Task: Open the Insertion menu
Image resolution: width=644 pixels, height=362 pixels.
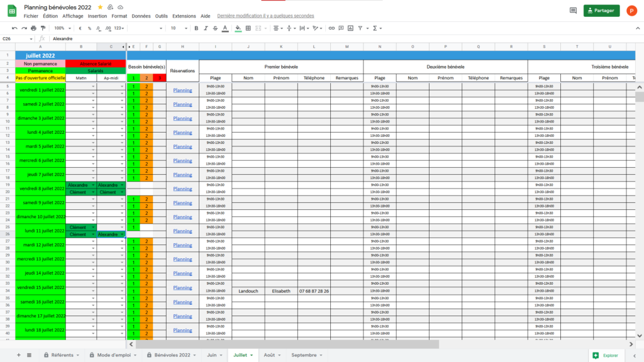Action: point(97,16)
